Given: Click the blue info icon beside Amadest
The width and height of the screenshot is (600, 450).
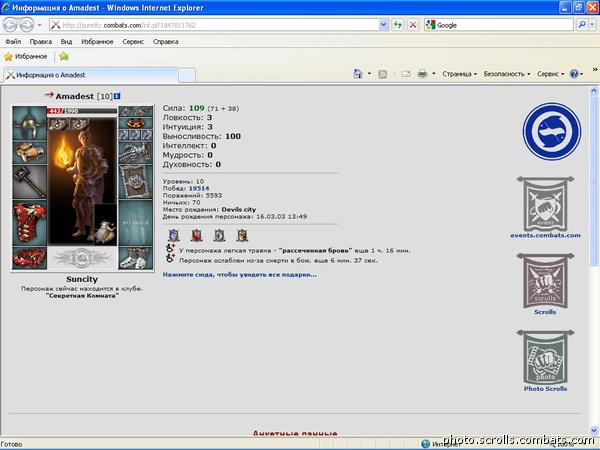Looking at the screenshot, I should pos(117,96).
